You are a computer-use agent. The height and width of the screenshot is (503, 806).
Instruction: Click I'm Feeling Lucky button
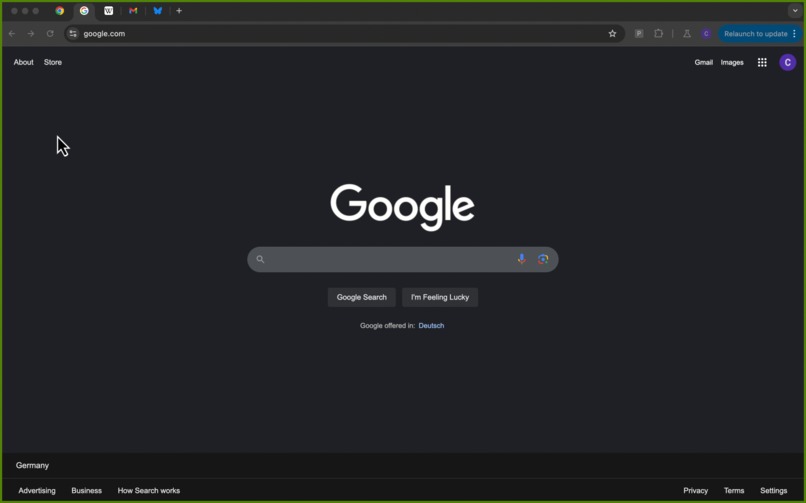[440, 297]
